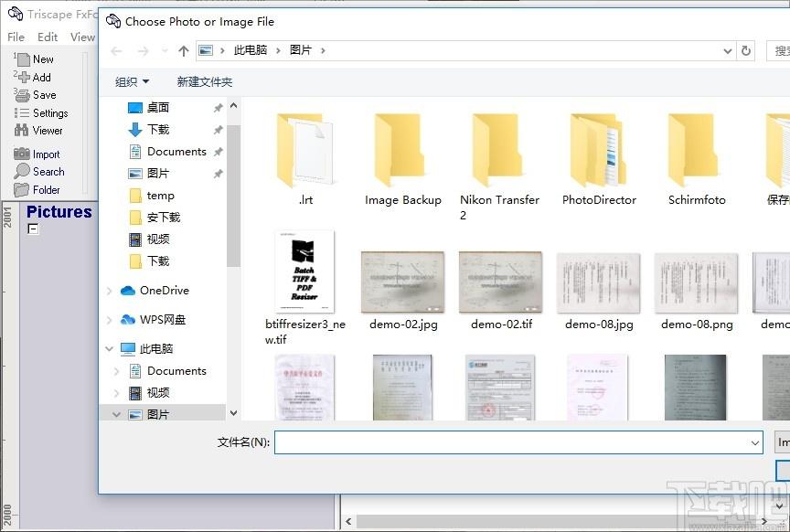Go forward with the dialog's forward arrow
790x532 pixels.
[143, 51]
